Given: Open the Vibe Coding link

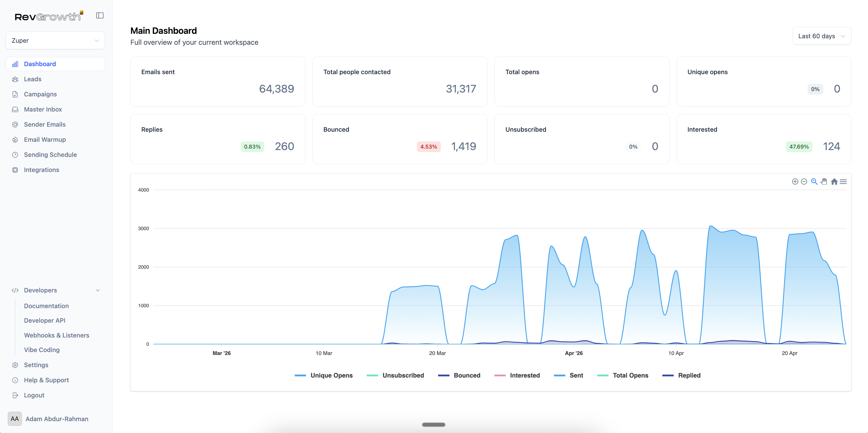Looking at the screenshot, I should coord(42,350).
